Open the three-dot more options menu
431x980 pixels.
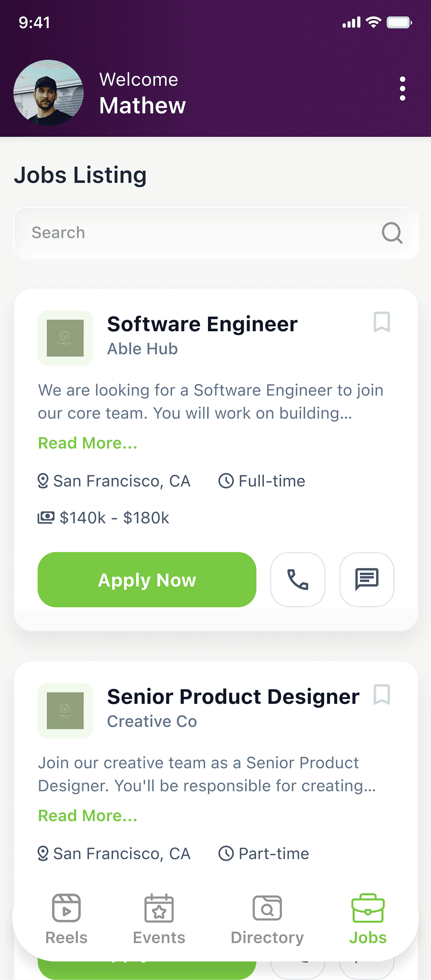tap(402, 89)
